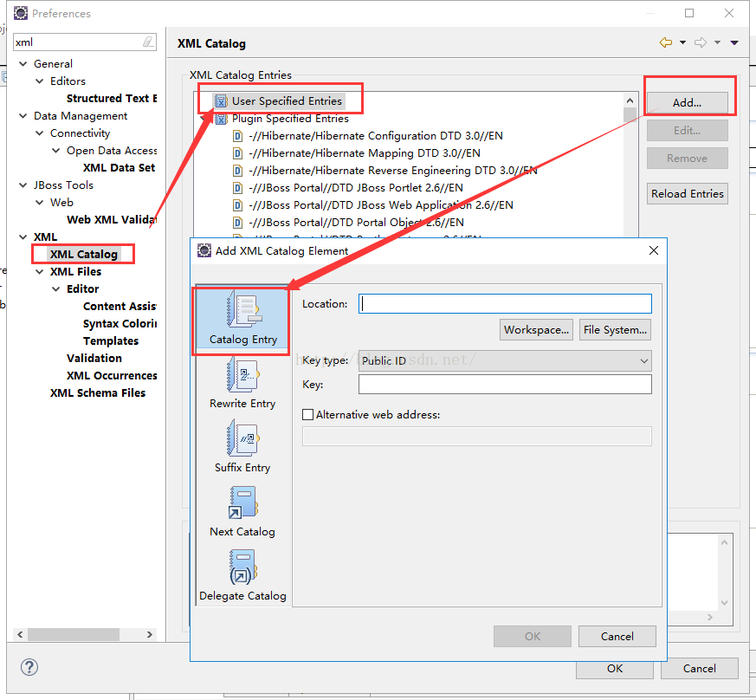Click the Reload Entries button
The image size is (756, 700).
click(687, 193)
